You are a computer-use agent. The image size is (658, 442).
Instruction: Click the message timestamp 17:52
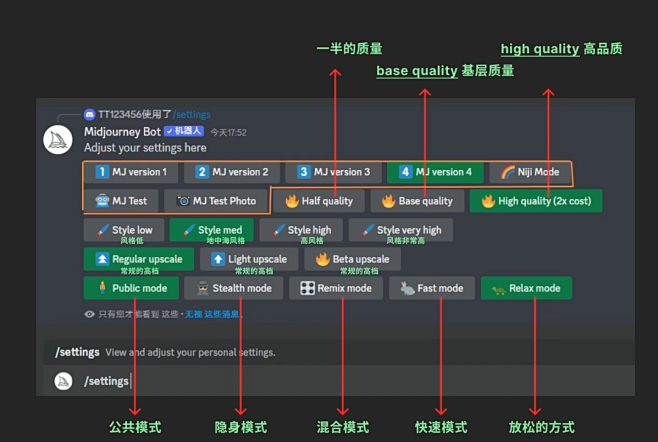pos(228,133)
